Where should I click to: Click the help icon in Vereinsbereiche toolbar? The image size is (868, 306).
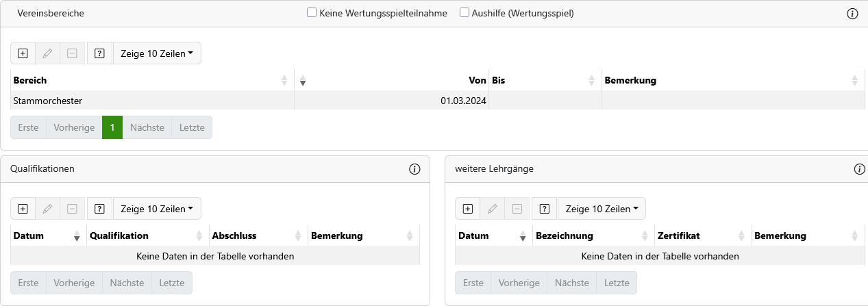click(x=99, y=53)
